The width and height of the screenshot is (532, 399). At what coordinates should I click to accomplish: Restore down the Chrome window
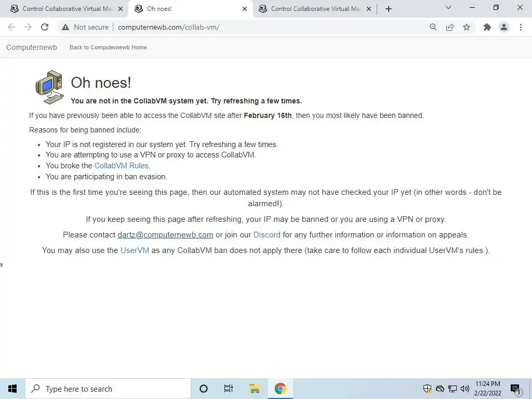(x=496, y=7)
